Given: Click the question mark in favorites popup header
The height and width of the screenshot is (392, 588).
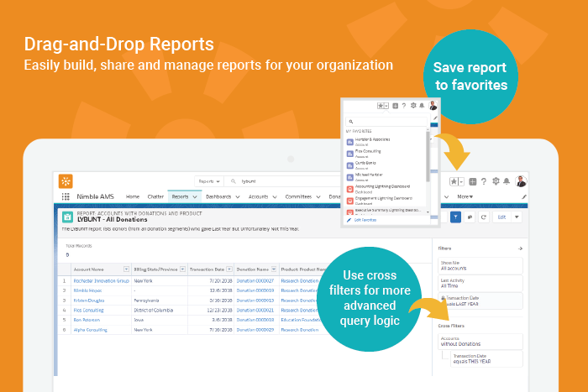Looking at the screenshot, I should [404, 106].
